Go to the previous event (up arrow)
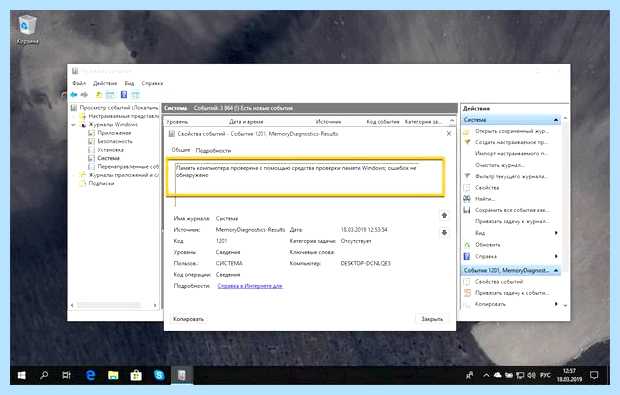The width and height of the screenshot is (620, 395). coord(444,215)
